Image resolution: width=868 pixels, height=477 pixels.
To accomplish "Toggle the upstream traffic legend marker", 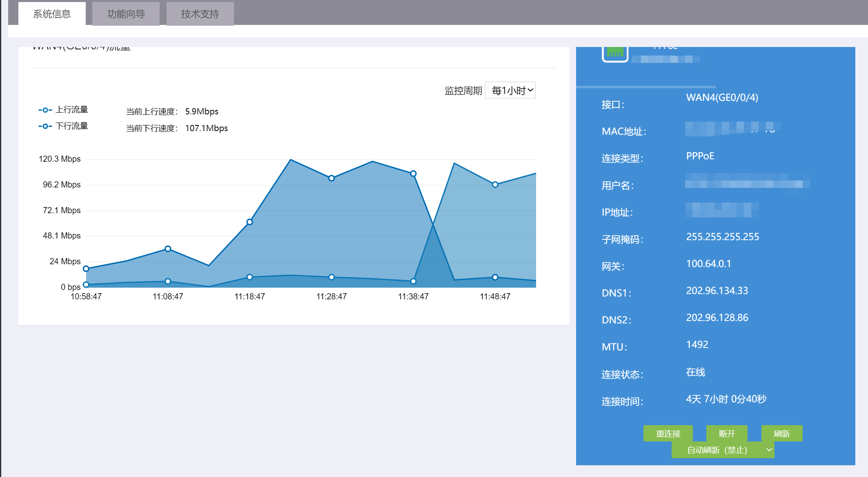I will click(45, 110).
